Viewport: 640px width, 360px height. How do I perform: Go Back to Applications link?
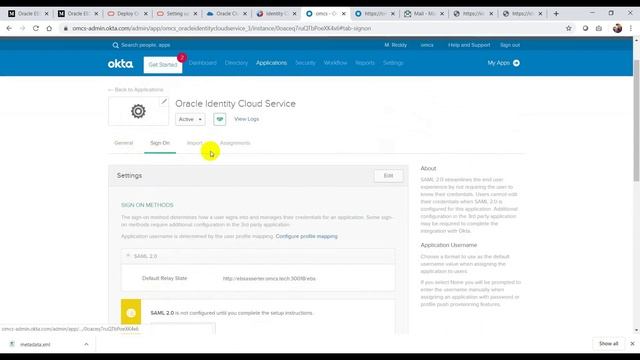(x=136, y=89)
